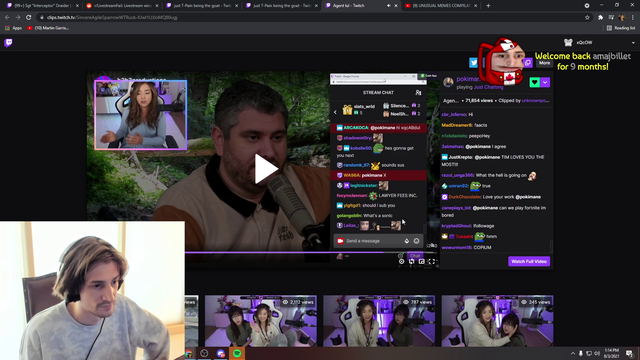Open a new browser tab

point(488,6)
